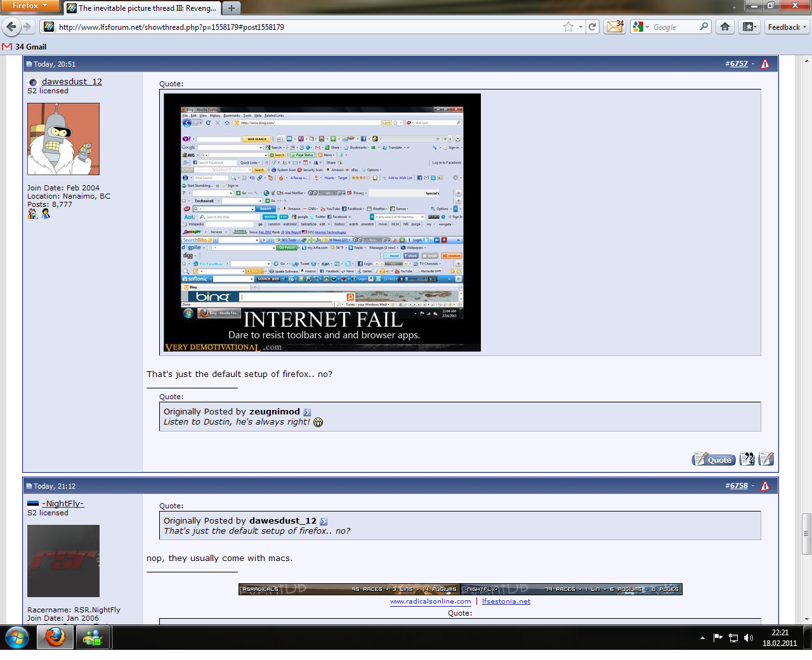Click the "Location: Nanaimo, BC" text
Viewport: 812px width, 660px height.
(x=69, y=196)
